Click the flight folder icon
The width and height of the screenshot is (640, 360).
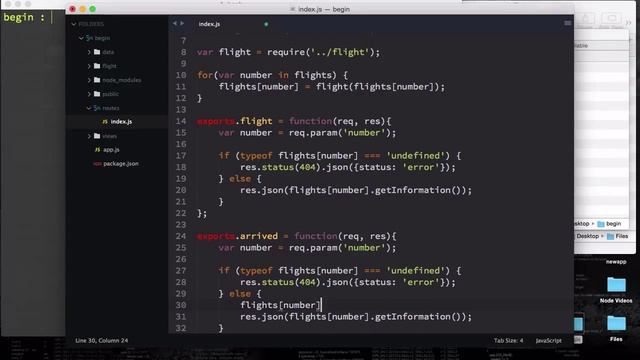point(97,66)
